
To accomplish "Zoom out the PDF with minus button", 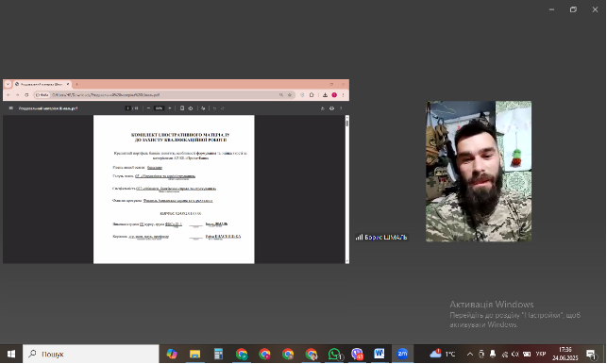I will pyautogui.click(x=148, y=108).
